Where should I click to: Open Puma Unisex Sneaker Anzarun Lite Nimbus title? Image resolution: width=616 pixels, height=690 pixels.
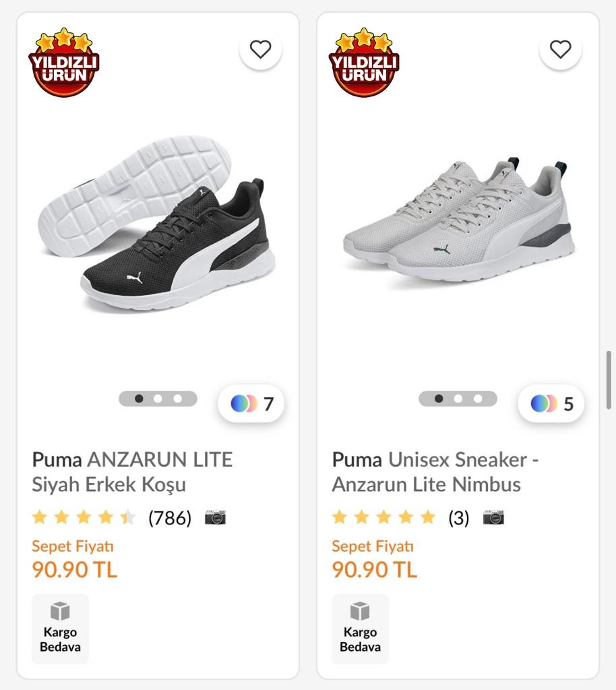[435, 472]
